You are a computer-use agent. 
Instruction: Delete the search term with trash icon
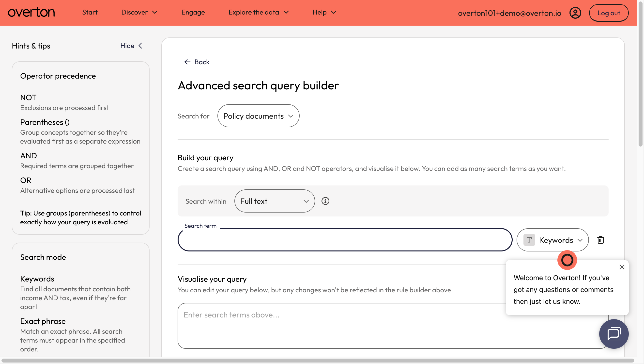600,240
